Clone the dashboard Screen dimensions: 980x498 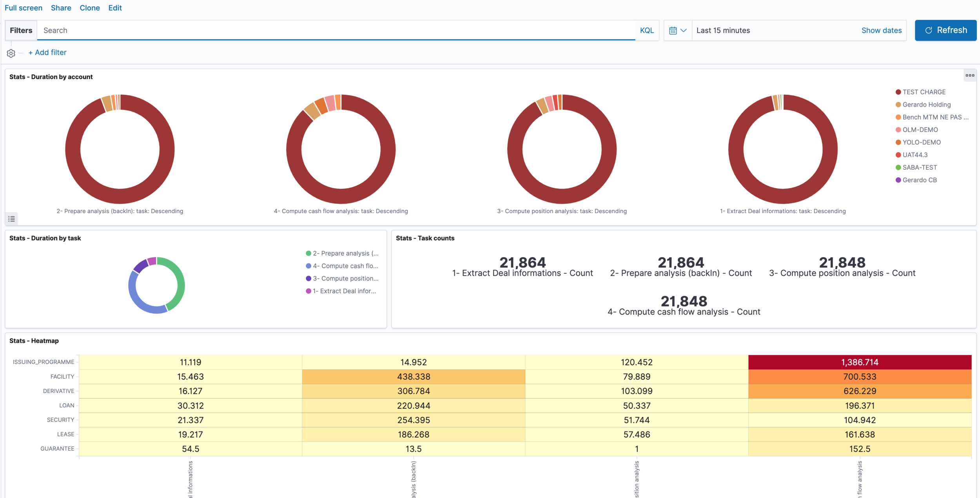[89, 8]
